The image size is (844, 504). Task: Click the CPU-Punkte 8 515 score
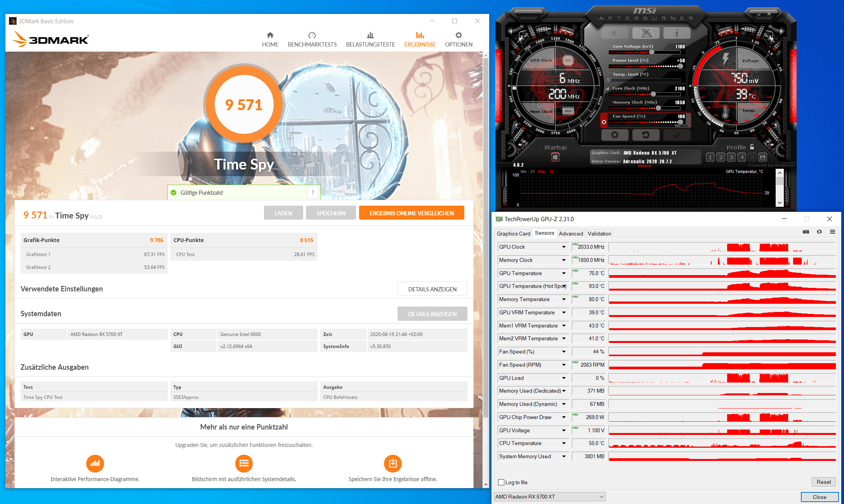coord(306,240)
